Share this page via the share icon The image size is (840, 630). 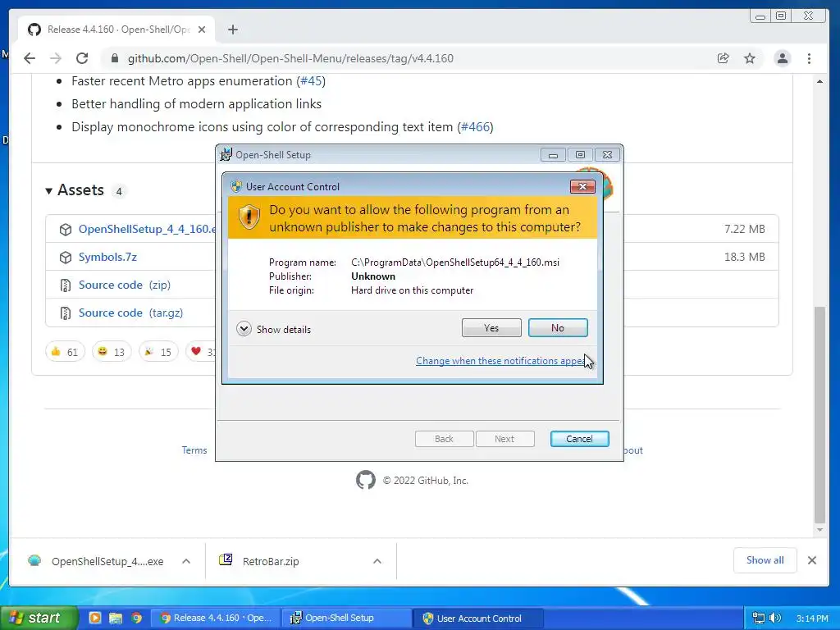[724, 58]
